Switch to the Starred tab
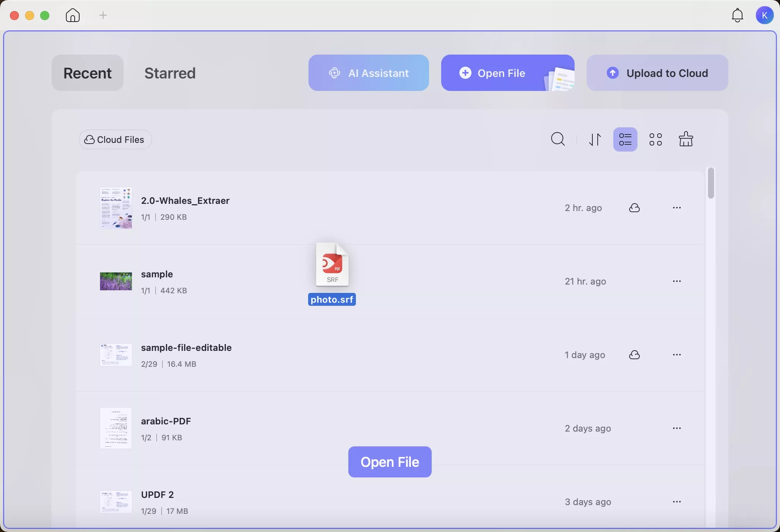 (x=170, y=73)
